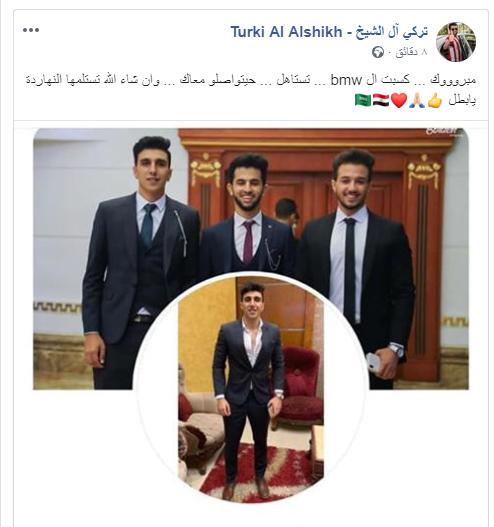The image size is (494, 527).
Task: Click the red heart emoji
Action: (399, 100)
